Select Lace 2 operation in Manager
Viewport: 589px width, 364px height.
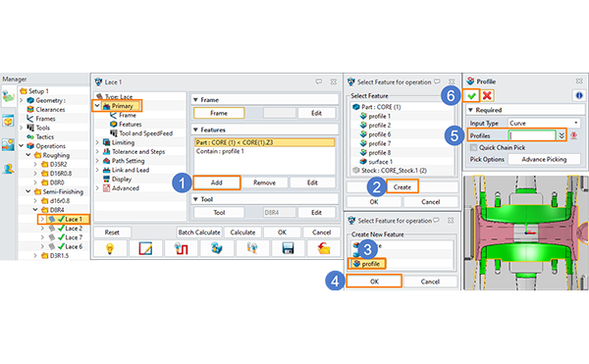tap(74, 229)
